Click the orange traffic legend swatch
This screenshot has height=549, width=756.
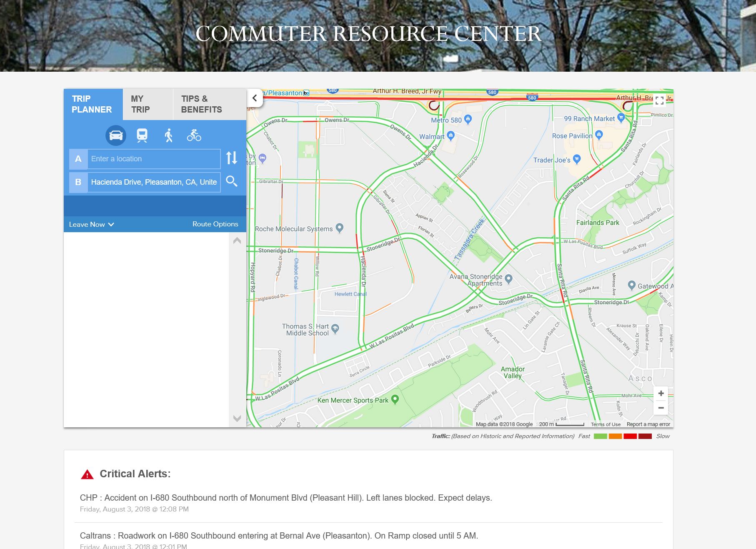tap(615, 436)
